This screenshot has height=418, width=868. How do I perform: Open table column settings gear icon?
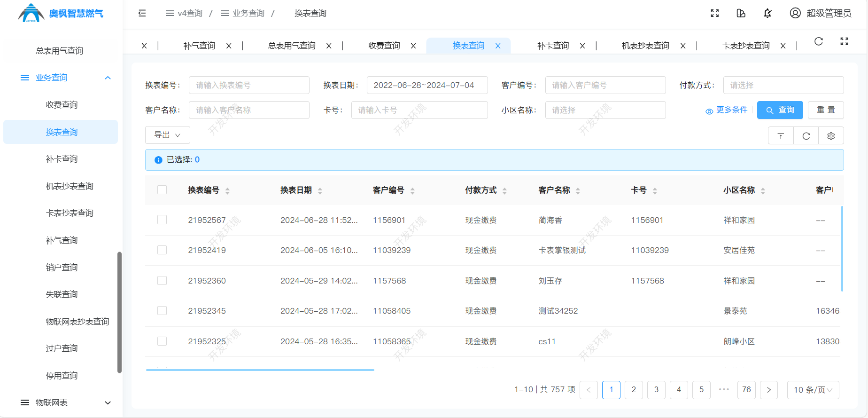[831, 136]
